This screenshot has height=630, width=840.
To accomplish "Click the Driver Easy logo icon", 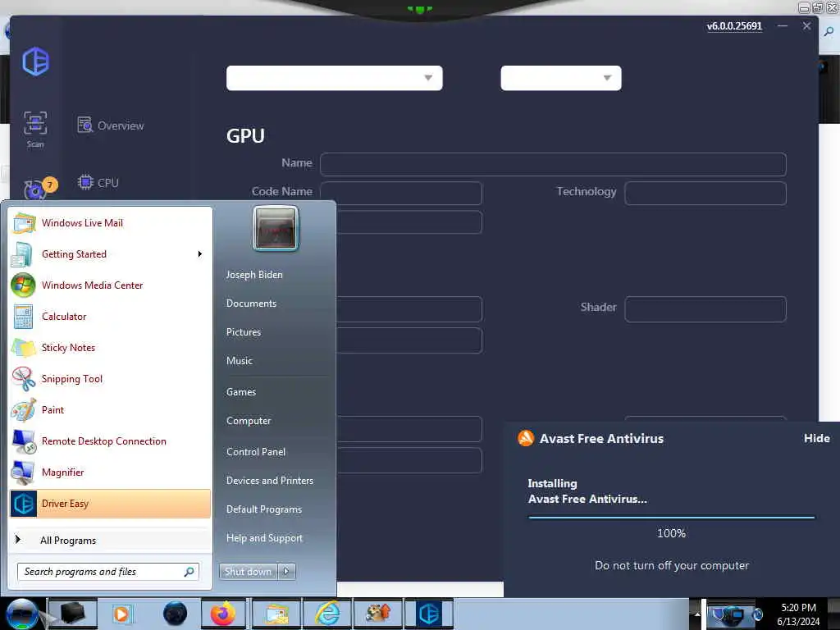I will pos(36,61).
